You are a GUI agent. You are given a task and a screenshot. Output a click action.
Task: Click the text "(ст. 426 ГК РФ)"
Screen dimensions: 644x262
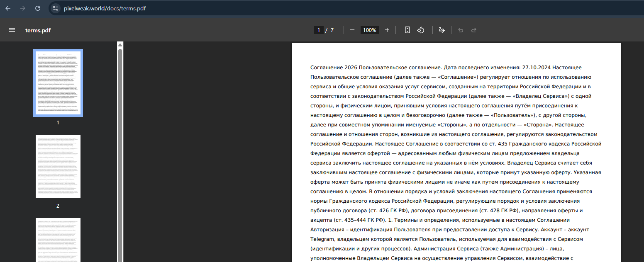(388, 211)
